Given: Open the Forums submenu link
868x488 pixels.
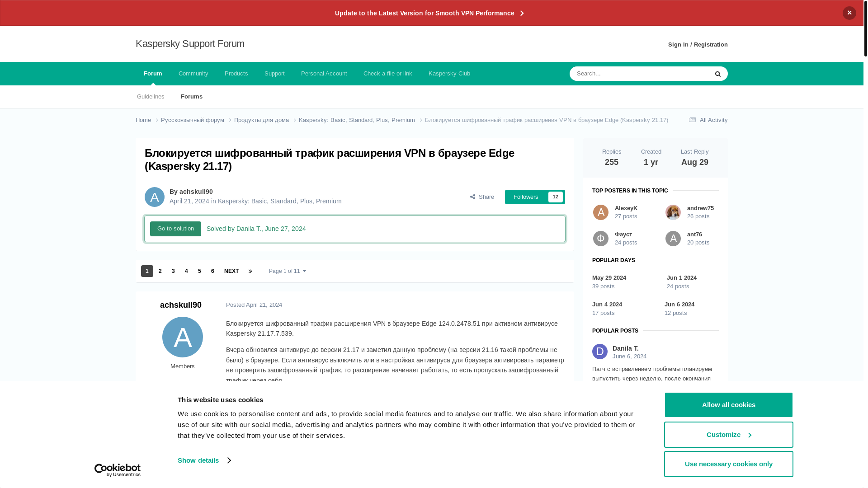Looking at the screenshot, I should click(192, 97).
